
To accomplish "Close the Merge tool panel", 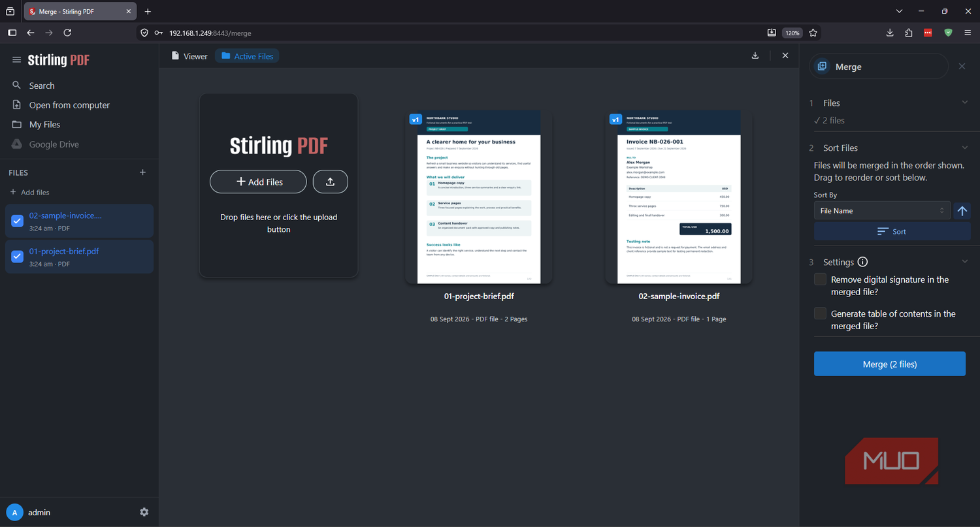I will (x=962, y=67).
